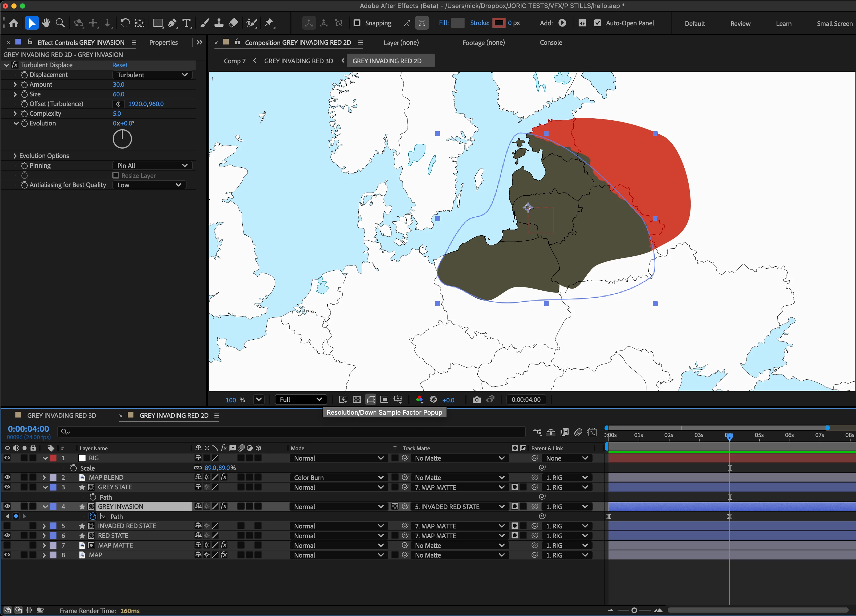Select the Type tool
Viewport: 856px width, 616px height.
coord(186,23)
